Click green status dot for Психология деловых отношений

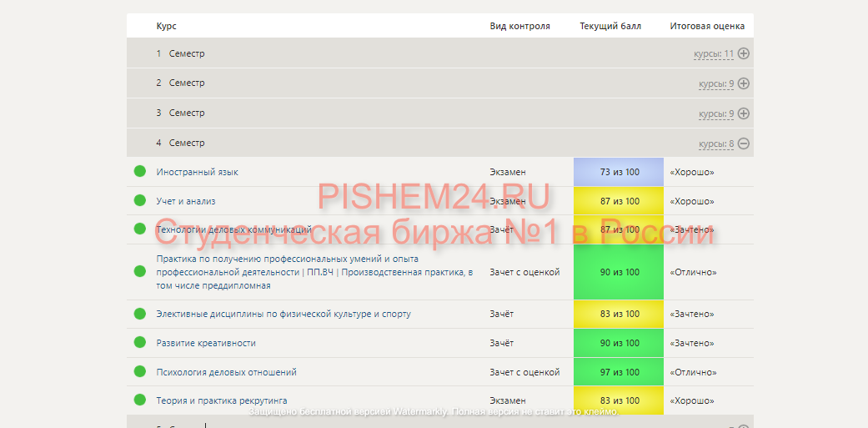point(140,372)
